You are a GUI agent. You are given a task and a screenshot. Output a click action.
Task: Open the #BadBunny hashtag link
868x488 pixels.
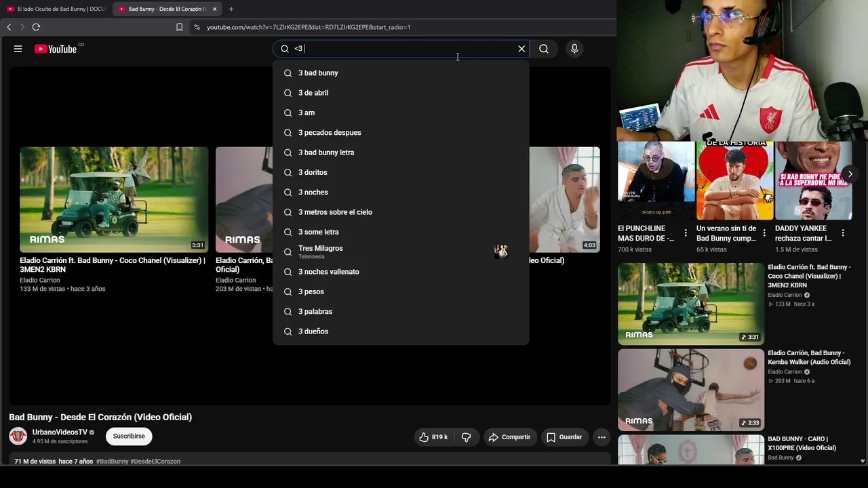[x=112, y=462]
